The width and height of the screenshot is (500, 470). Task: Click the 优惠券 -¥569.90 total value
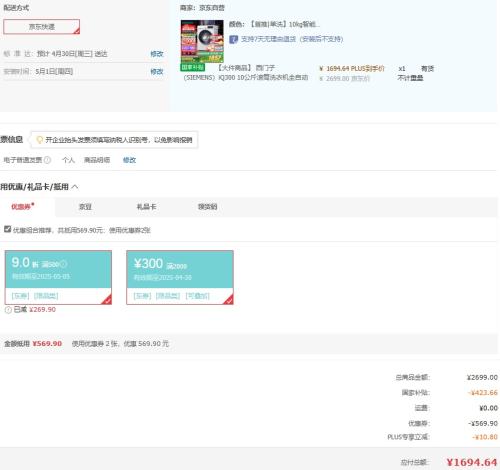pos(483,423)
